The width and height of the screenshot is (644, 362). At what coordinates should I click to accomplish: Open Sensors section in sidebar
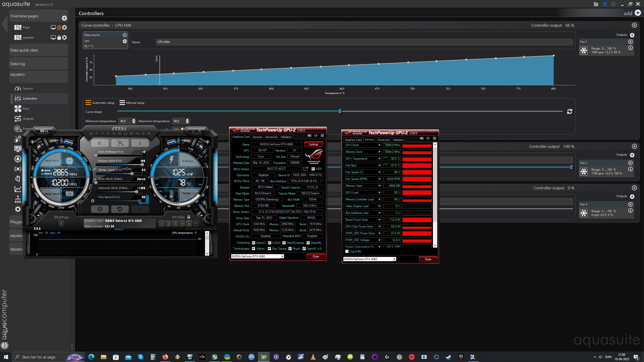point(28,88)
